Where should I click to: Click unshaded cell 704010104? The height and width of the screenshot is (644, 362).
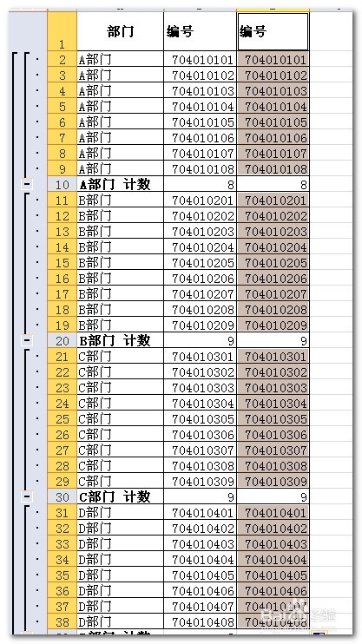201,107
